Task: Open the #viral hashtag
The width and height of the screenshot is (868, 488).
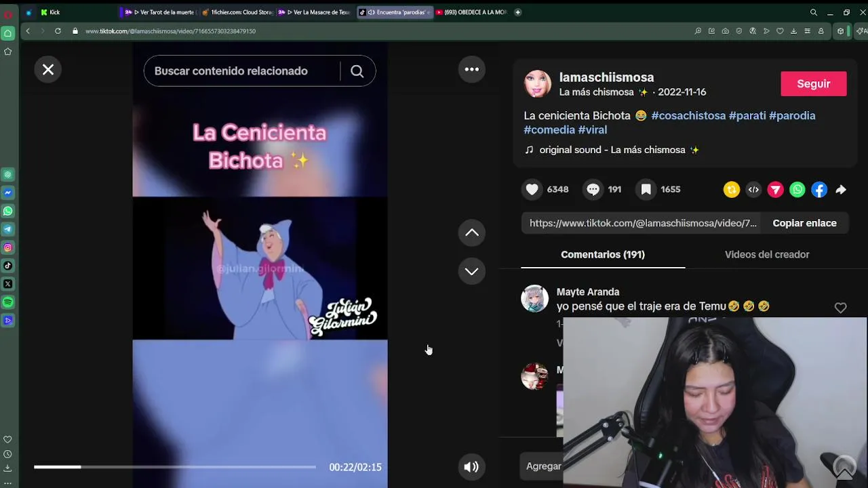Action: coord(593,130)
